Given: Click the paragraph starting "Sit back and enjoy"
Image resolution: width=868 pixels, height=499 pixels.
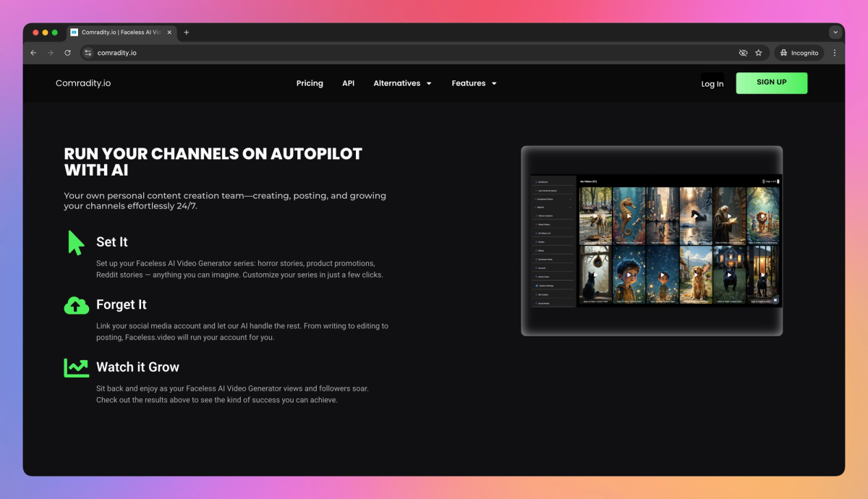Looking at the screenshot, I should coord(232,394).
